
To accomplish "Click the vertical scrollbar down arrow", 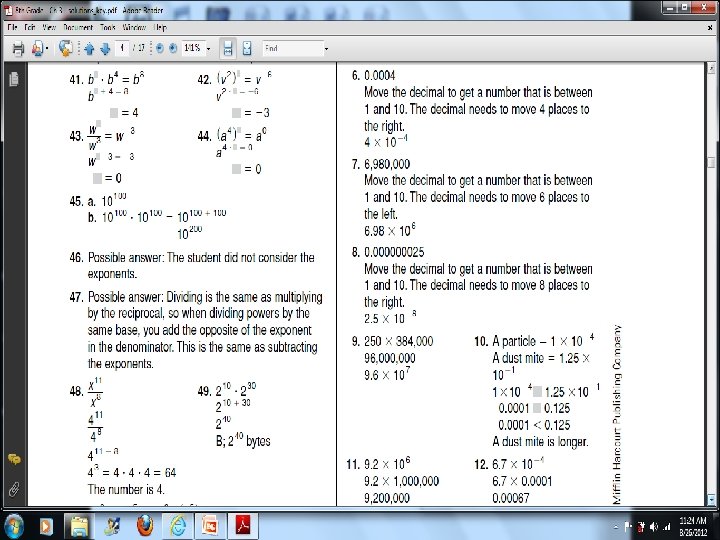I will tap(711, 499).
